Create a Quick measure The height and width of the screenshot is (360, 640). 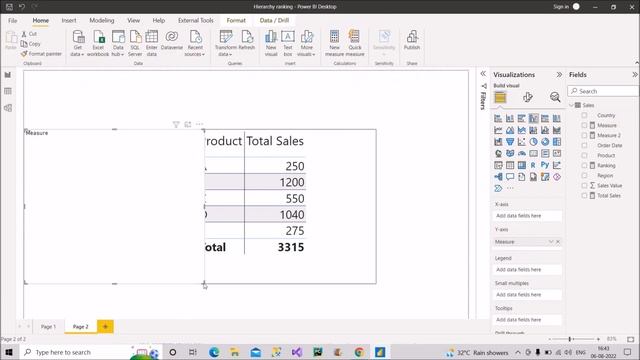coord(355,43)
